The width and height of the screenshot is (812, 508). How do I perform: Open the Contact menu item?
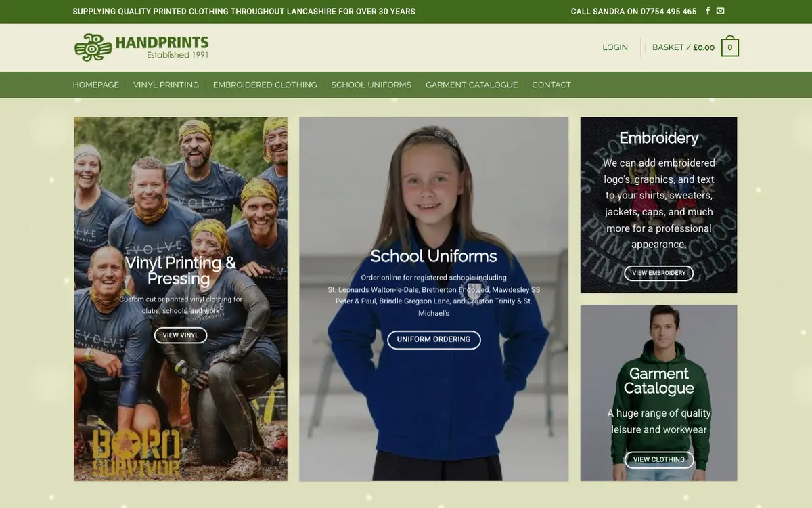pyautogui.click(x=551, y=85)
